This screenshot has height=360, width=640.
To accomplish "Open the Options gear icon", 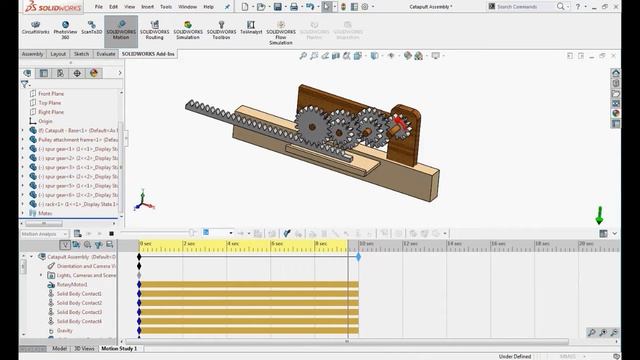I will pos(365,7).
